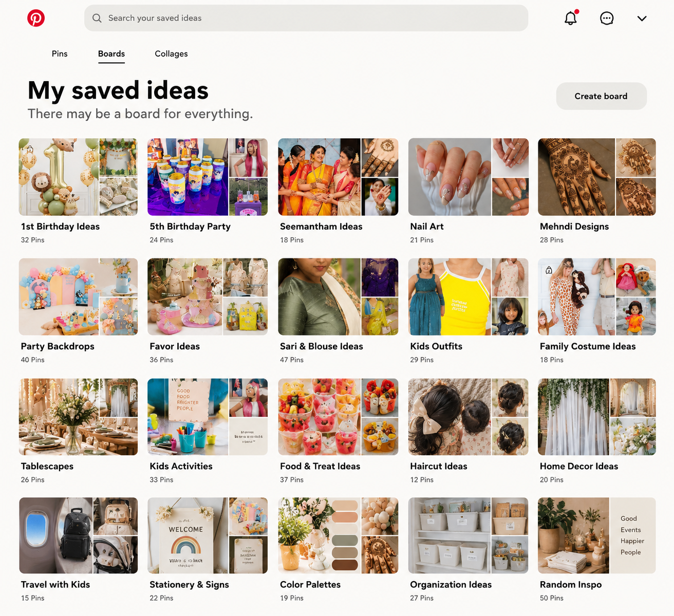Viewport: 674px width, 616px height.
Task: Click the Tablescapes title text
Action: coord(47,466)
